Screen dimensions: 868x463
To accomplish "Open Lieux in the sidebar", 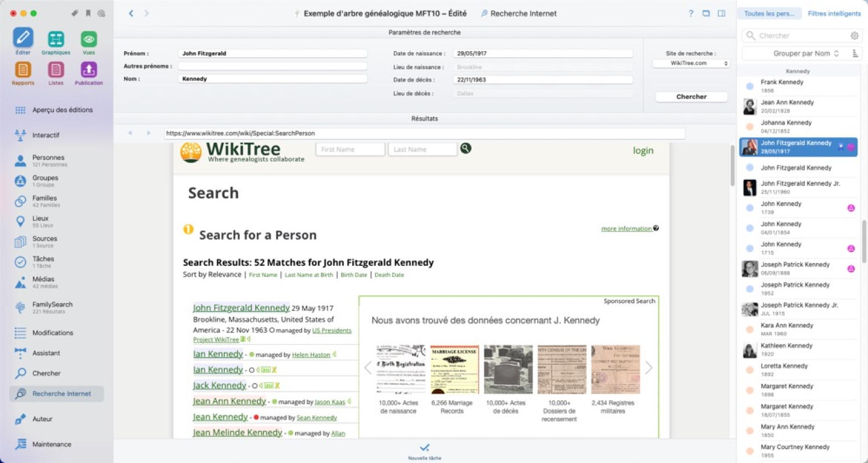I will (x=57, y=222).
